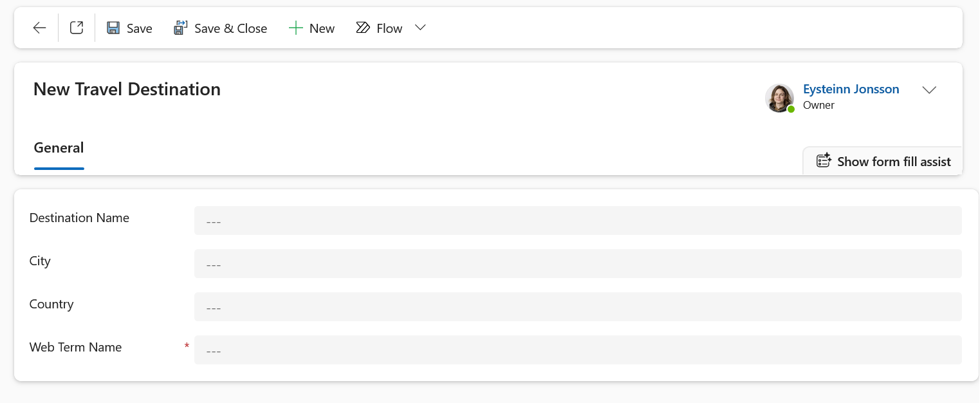Click the Web Term Name label

pos(75,348)
